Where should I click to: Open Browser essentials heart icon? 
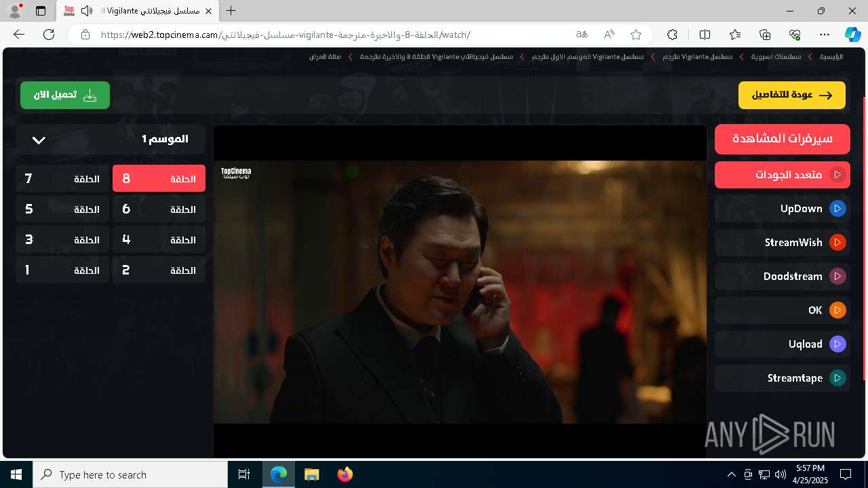pyautogui.click(x=795, y=35)
